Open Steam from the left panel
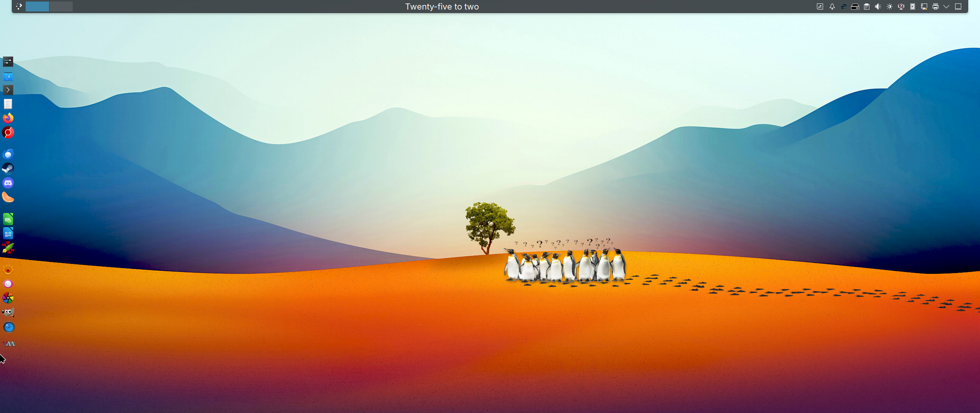Image resolution: width=980 pixels, height=413 pixels. click(x=8, y=168)
